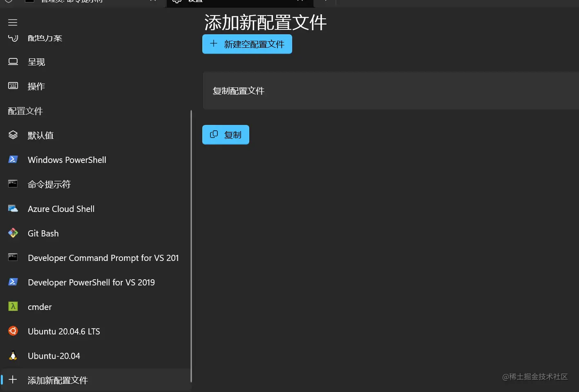The width and height of the screenshot is (579, 392).
Task: Click the copy icon in 复制 button
Action: coord(214,134)
